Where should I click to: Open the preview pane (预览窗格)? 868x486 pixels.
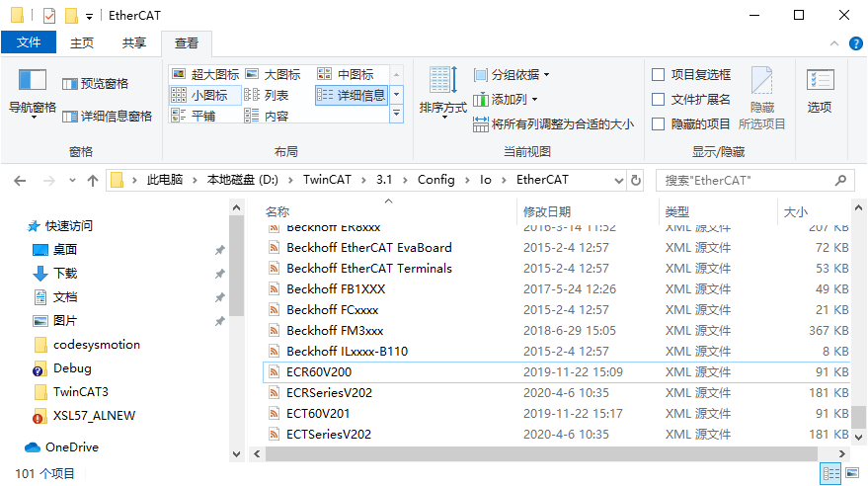click(96, 84)
